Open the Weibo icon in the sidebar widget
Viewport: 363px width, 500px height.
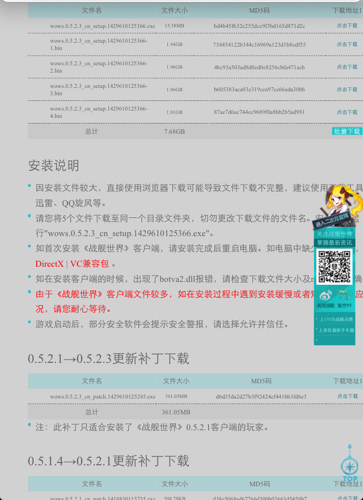coord(326,295)
